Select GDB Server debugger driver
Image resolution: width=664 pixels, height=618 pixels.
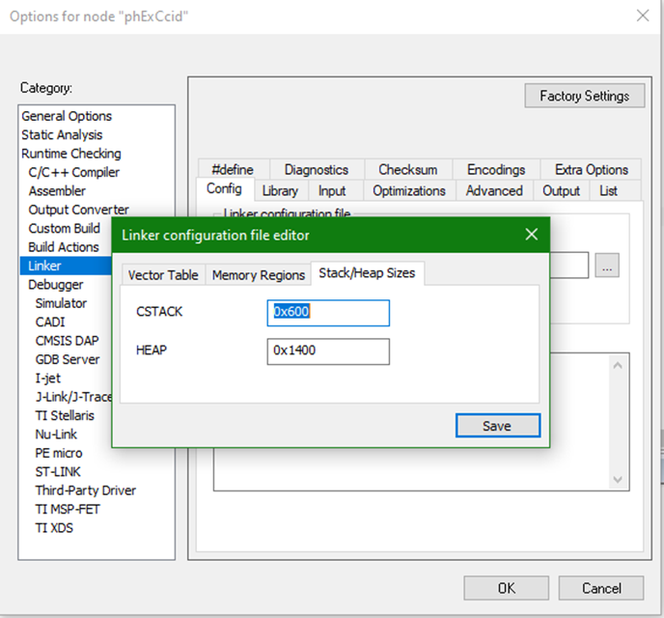click(67, 359)
